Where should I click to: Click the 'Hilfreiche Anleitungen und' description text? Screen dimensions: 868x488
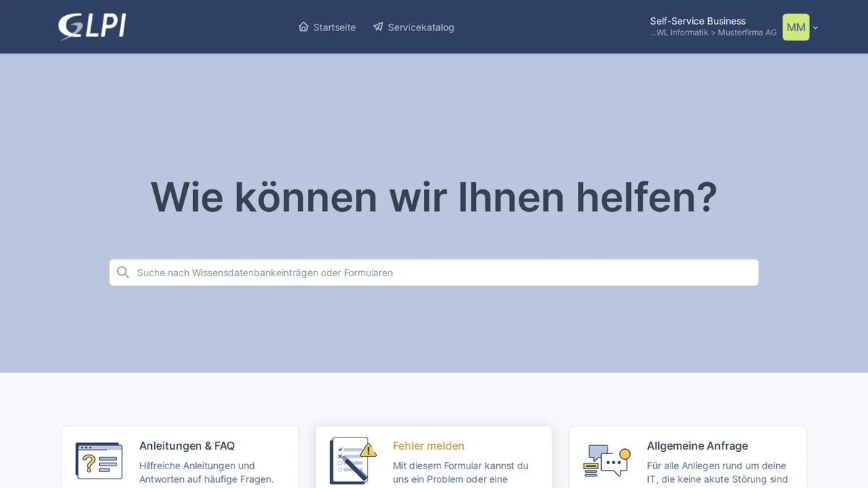(197, 466)
